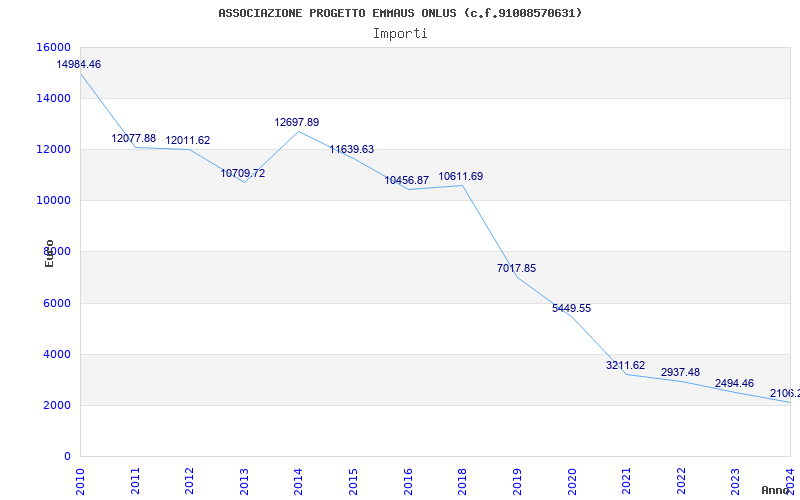Click the 2016 x-axis year label

point(408,481)
